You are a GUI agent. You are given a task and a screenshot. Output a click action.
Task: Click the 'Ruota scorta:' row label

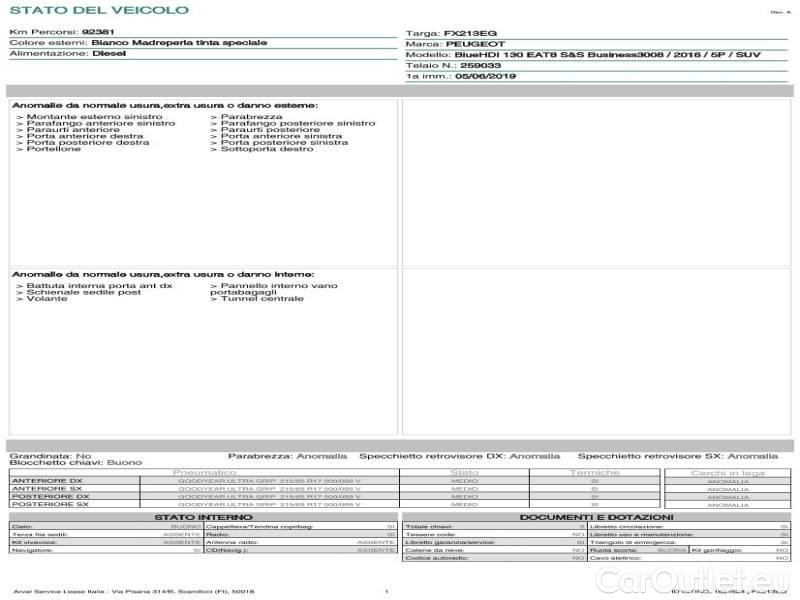click(x=614, y=551)
